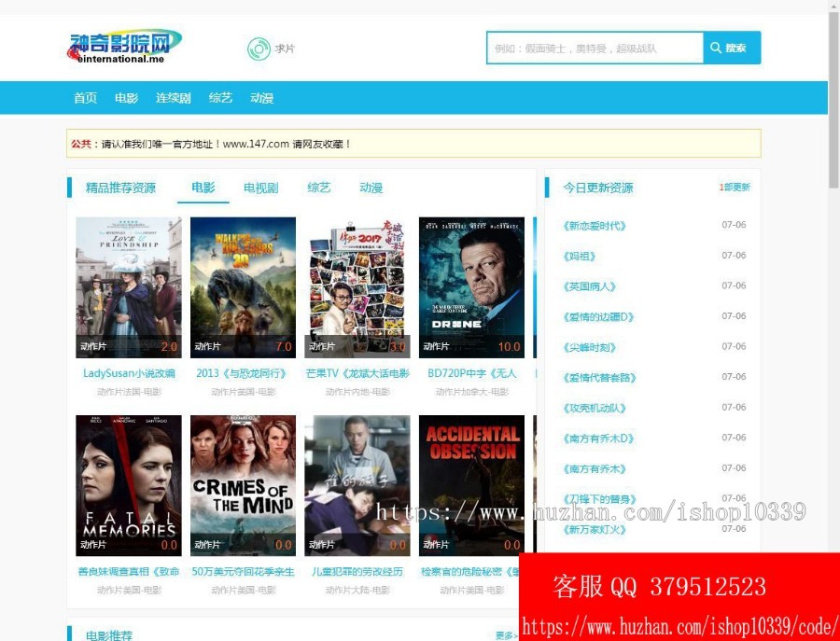Image resolution: width=840 pixels, height=641 pixels.
Task: Open the Love & Friendship poster
Action: pyautogui.click(x=129, y=287)
